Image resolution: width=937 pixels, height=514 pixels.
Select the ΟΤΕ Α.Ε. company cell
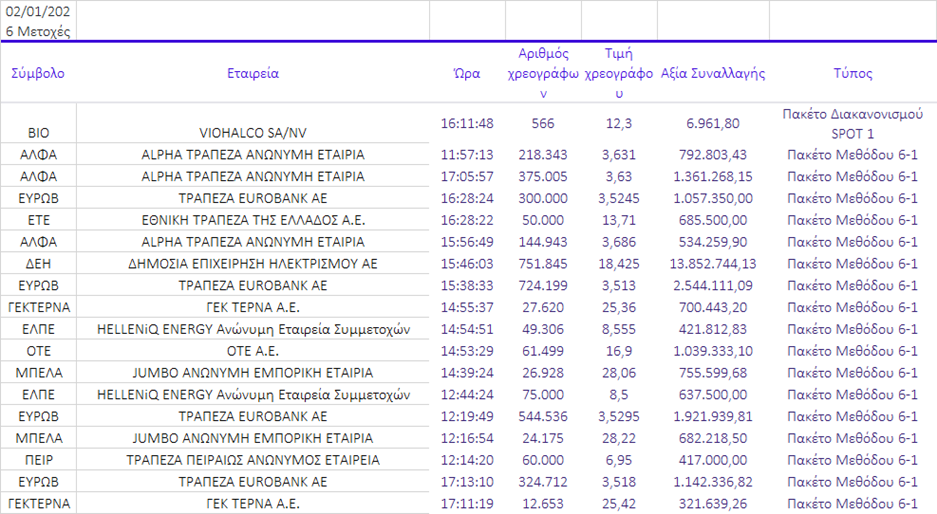(x=252, y=352)
